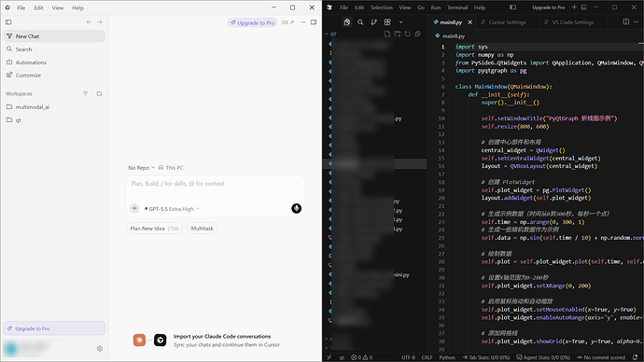Click the New Folder icon in the explorer

pos(398,35)
